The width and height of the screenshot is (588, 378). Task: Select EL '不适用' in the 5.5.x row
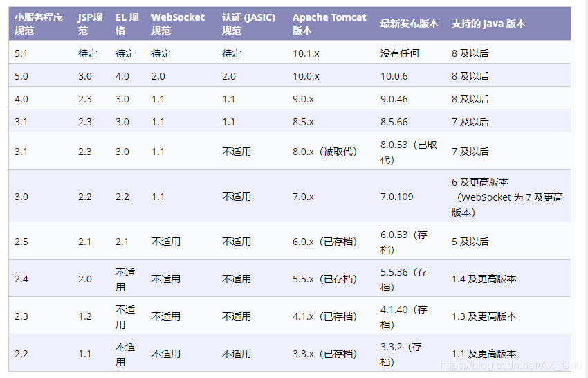(125, 280)
